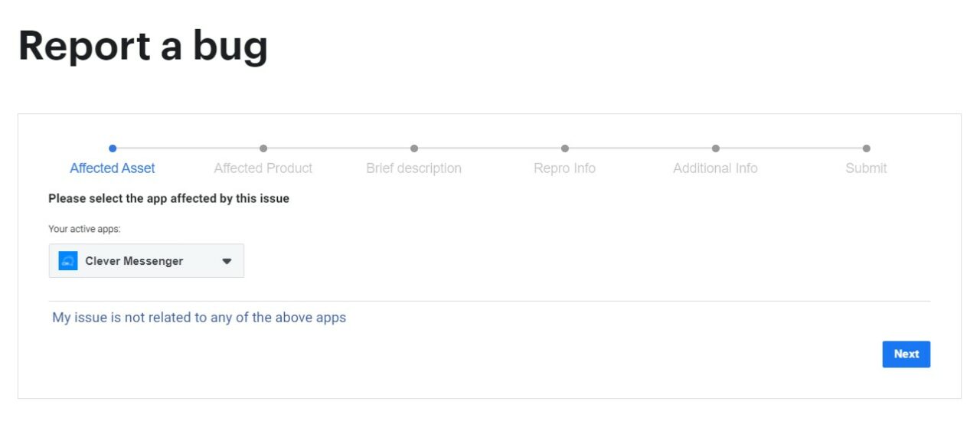Click the Affected Product step dot

(x=263, y=148)
